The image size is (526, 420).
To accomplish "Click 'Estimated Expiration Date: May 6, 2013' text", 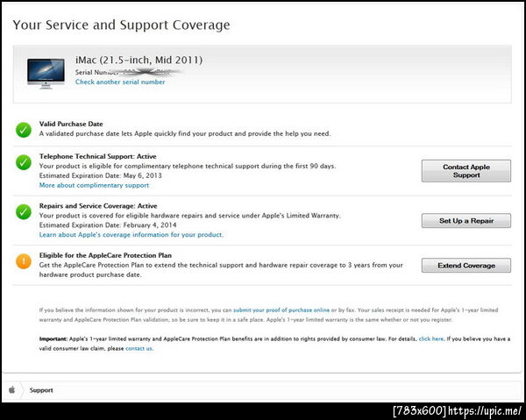I will pyautogui.click(x=100, y=175).
